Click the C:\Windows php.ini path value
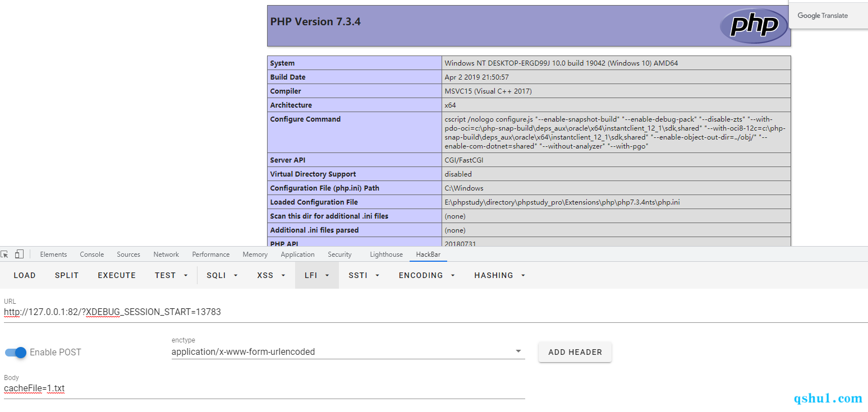 point(464,188)
